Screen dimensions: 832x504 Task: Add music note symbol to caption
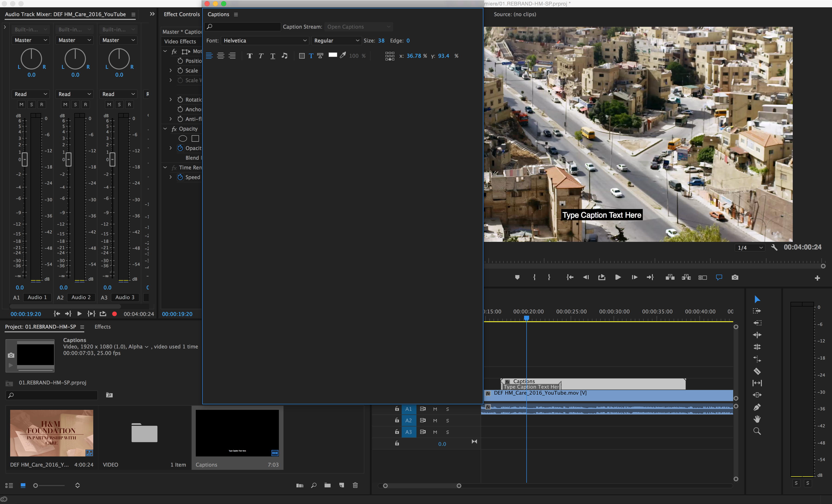[x=285, y=56]
